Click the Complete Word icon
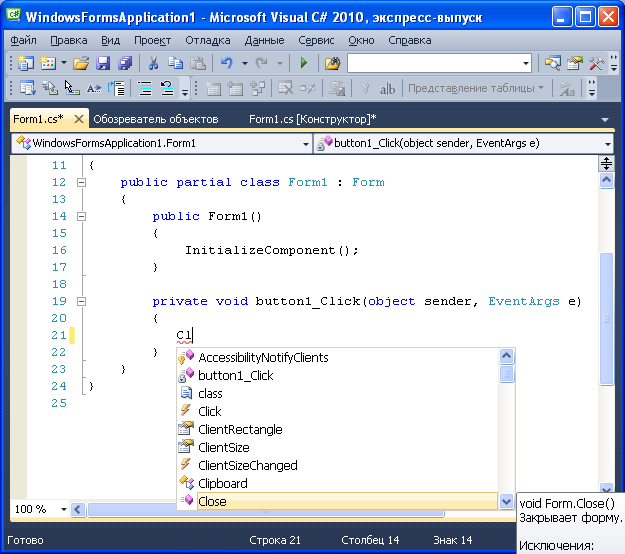 [94, 88]
